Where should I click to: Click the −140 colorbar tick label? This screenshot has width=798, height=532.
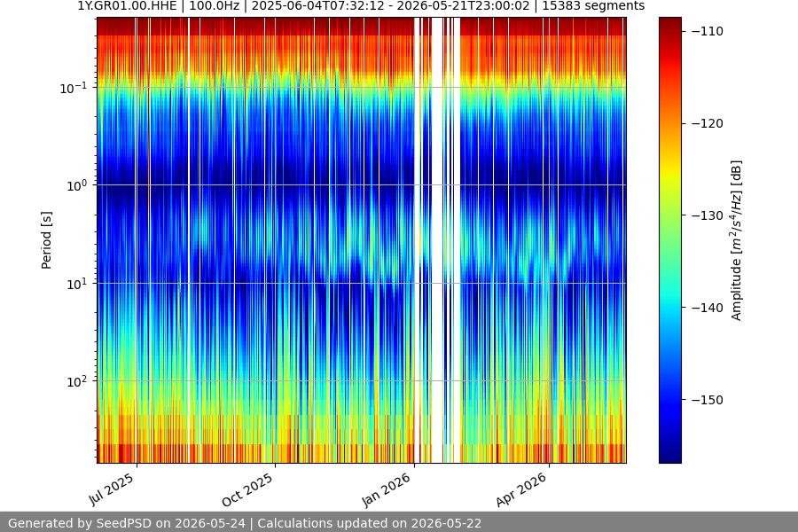click(x=707, y=308)
